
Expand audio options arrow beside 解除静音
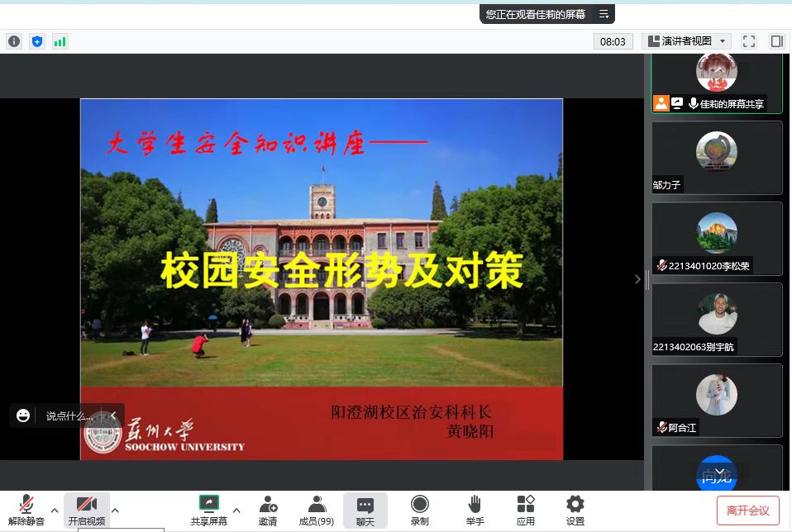(x=55, y=510)
